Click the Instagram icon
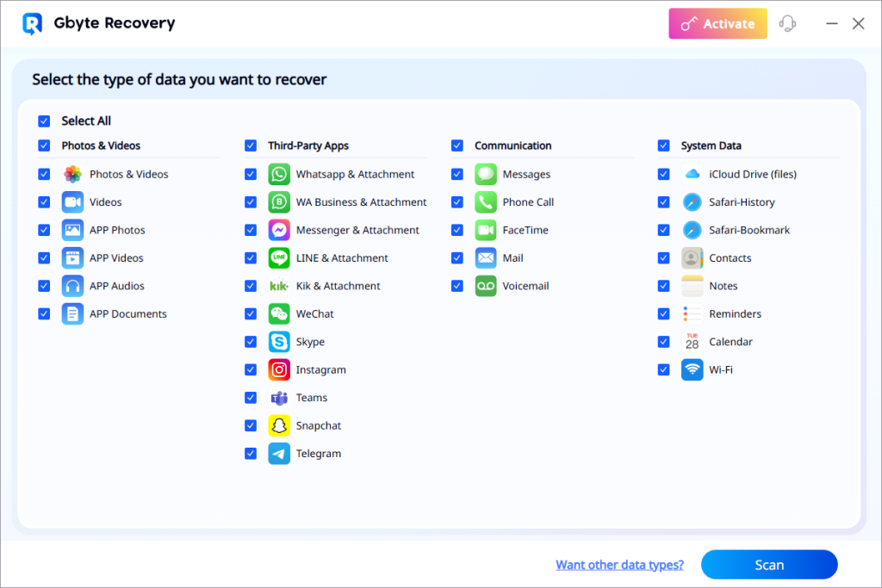882x588 pixels. click(x=279, y=369)
